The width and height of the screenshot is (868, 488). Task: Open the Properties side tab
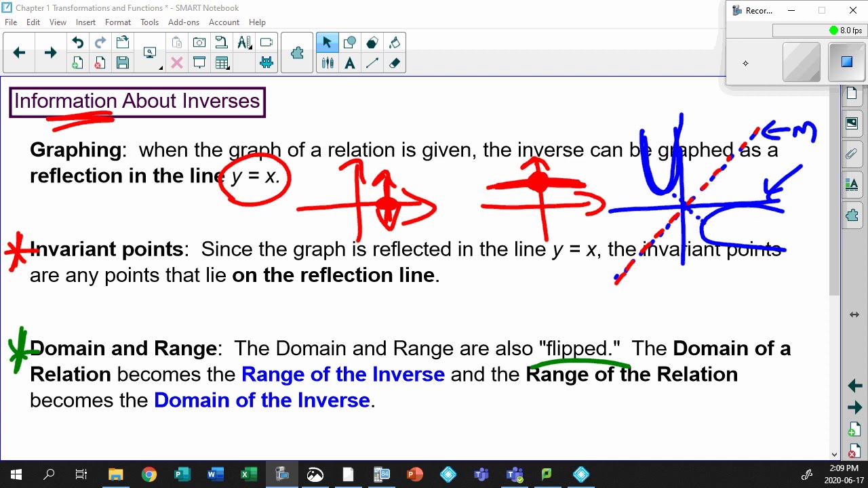click(x=852, y=184)
